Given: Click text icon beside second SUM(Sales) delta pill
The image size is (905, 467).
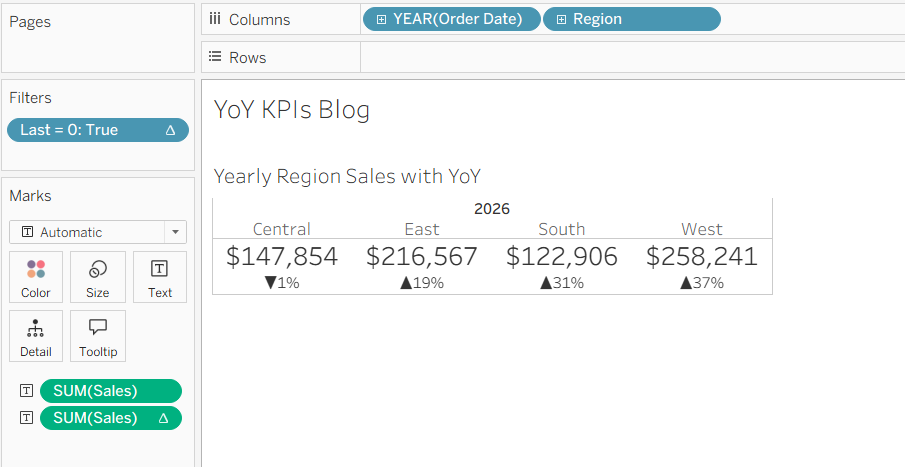Looking at the screenshot, I should [x=27, y=418].
